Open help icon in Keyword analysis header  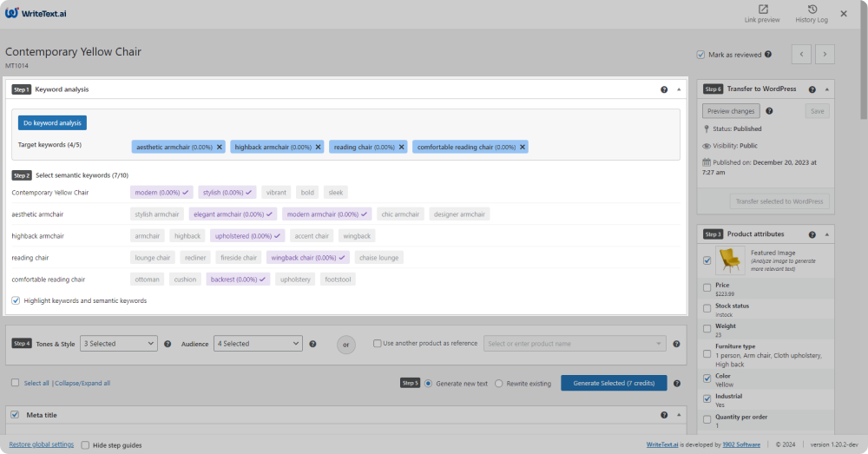664,89
